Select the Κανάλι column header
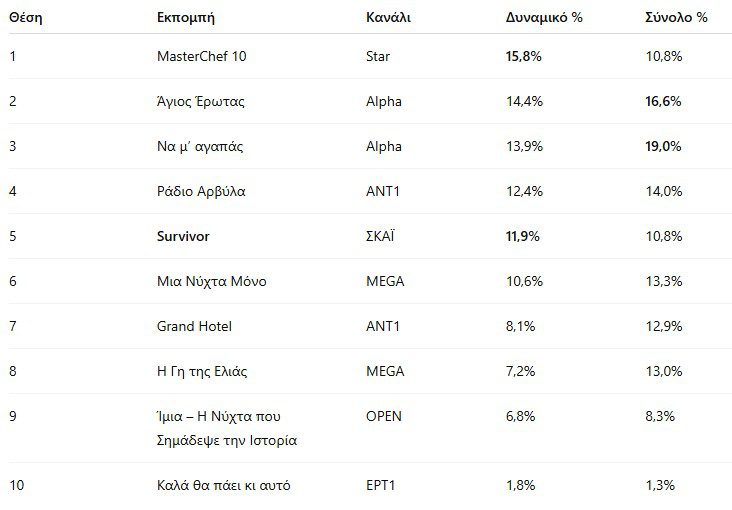 pyautogui.click(x=389, y=18)
